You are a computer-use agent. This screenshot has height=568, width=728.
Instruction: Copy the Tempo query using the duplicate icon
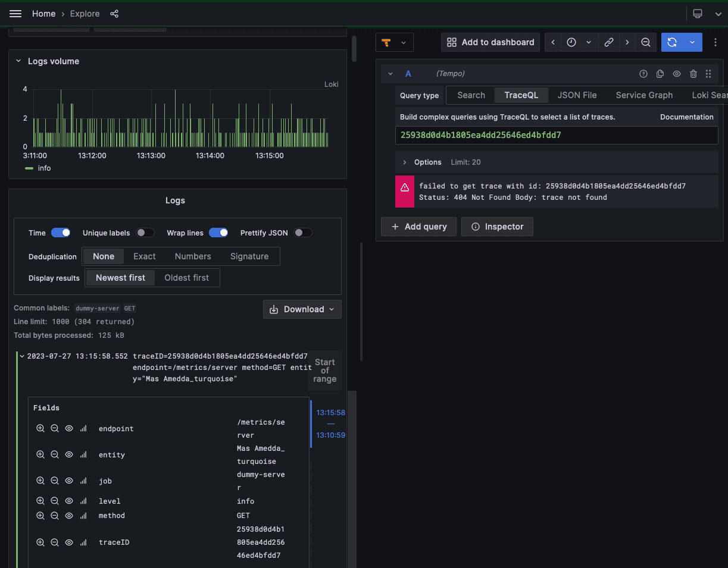(660, 73)
